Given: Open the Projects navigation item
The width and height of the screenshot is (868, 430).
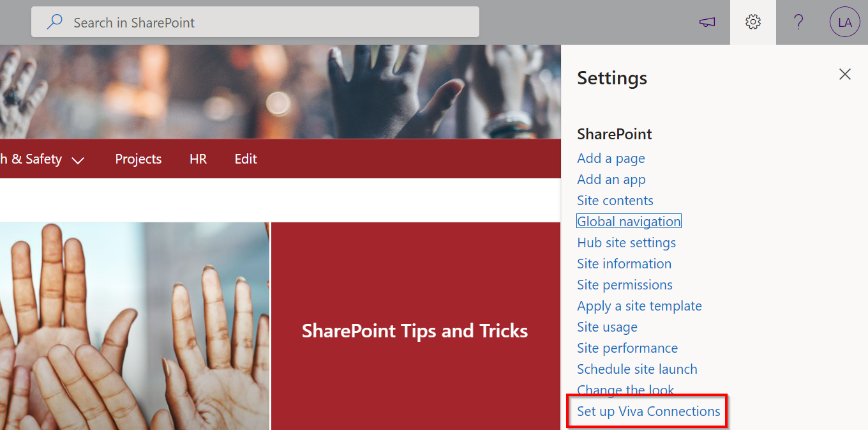Looking at the screenshot, I should point(138,159).
